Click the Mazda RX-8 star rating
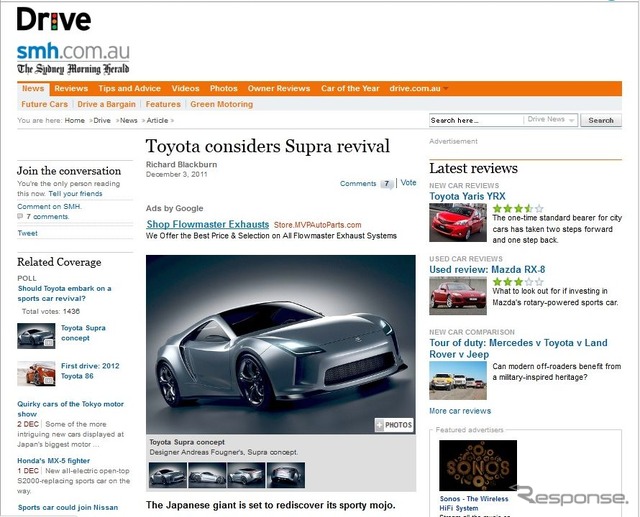 pos(518,282)
